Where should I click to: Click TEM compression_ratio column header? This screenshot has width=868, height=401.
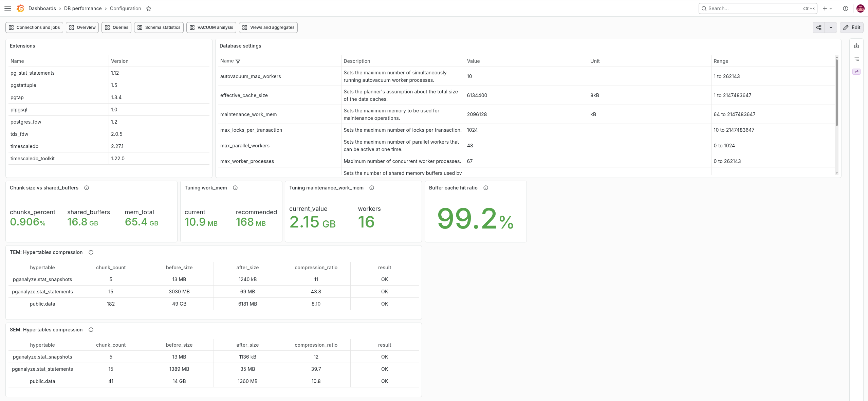coord(316,268)
